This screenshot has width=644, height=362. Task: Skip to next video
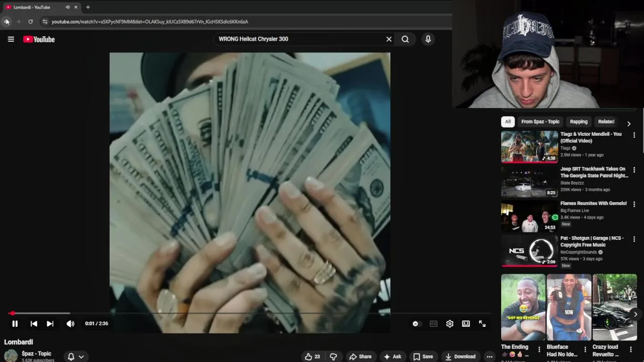(x=50, y=324)
